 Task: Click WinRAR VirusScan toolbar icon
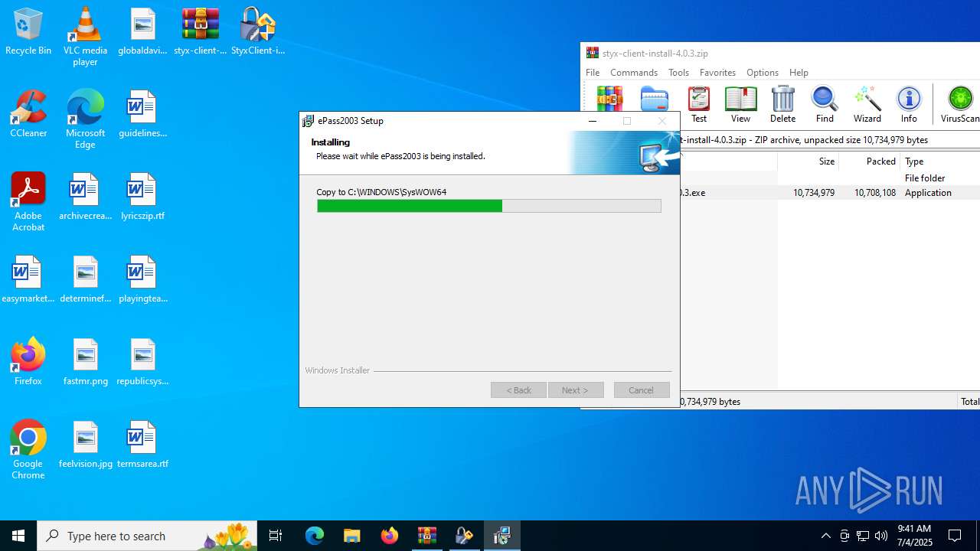pyautogui.click(x=960, y=105)
